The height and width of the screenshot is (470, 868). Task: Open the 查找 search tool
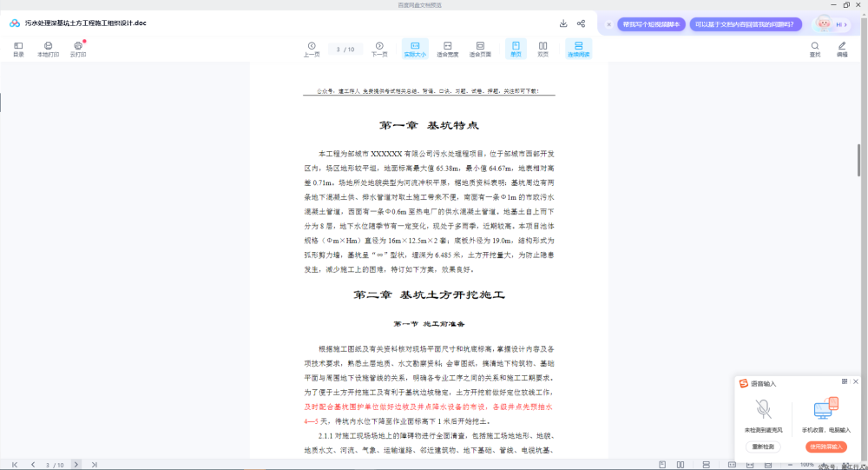(x=815, y=49)
